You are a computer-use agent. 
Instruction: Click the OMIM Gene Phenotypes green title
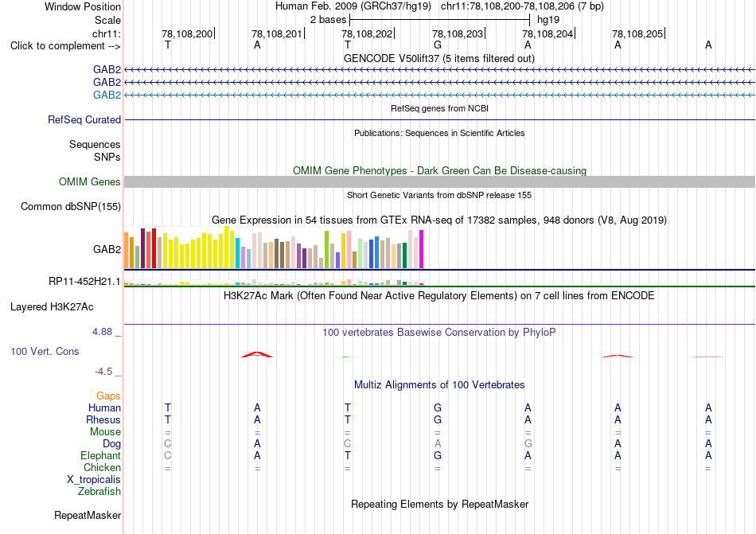[x=439, y=170]
